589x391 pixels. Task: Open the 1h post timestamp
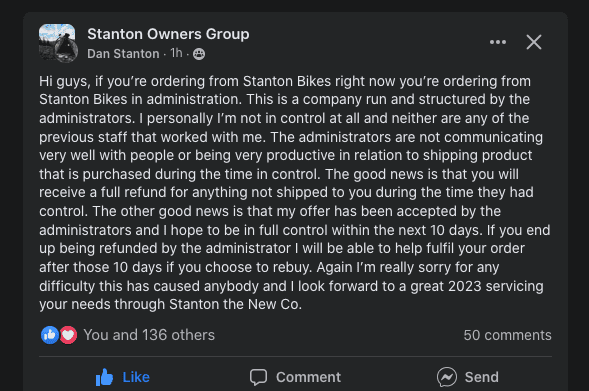click(176, 53)
